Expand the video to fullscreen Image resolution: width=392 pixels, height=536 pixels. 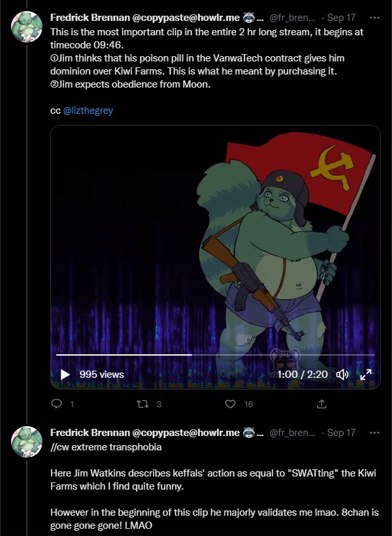click(x=366, y=375)
